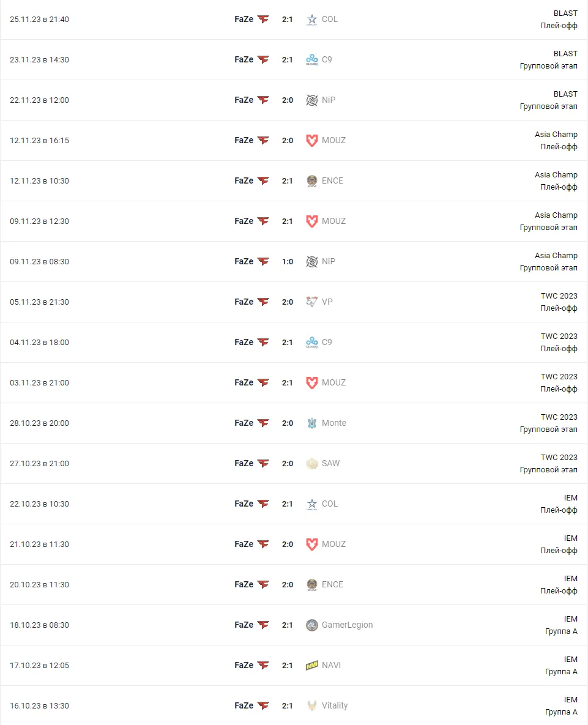
Task: Click the SAW logo in 27.10.23 match
Action: 312,463
